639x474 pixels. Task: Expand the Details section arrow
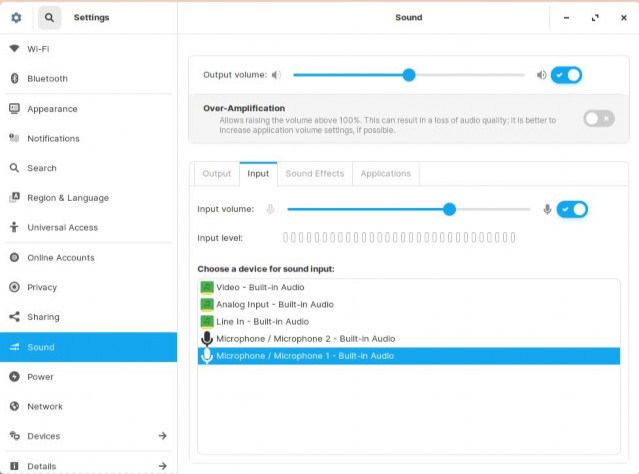click(x=162, y=466)
